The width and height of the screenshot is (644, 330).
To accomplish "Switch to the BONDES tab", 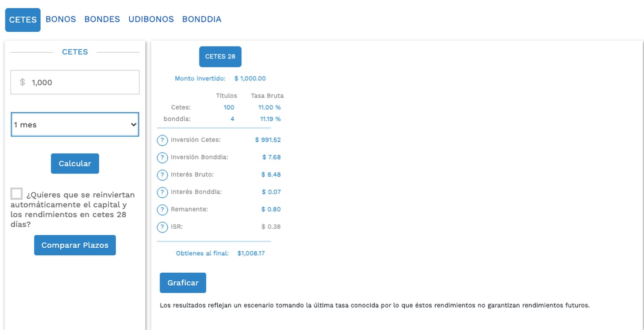I will (x=102, y=19).
